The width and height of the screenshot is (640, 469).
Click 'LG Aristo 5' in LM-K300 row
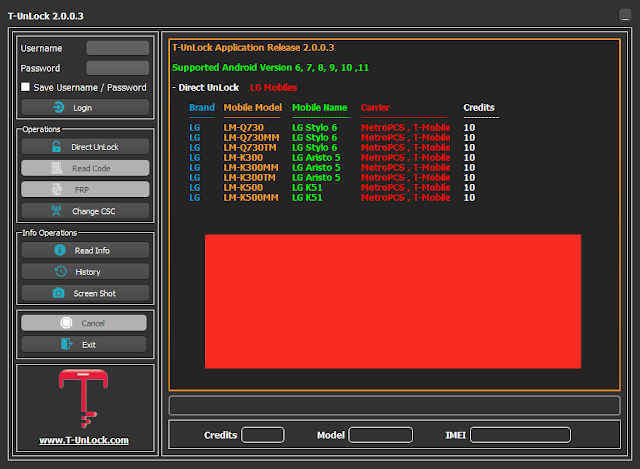pos(316,158)
